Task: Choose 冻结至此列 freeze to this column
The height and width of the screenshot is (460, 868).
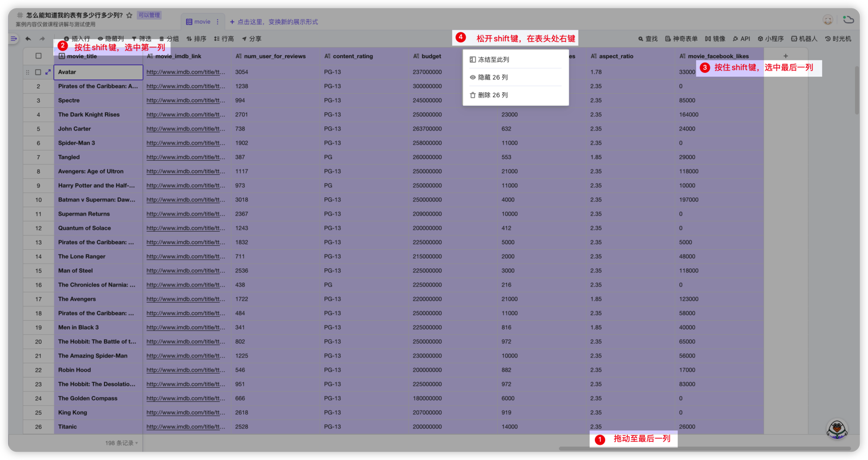Action: tap(515, 59)
